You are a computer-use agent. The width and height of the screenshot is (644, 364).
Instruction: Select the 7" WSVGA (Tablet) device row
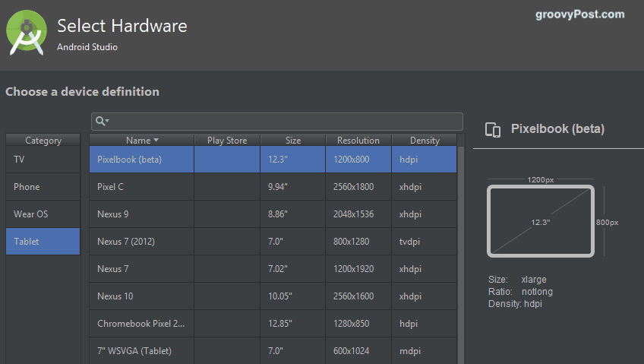pyautogui.click(x=273, y=351)
